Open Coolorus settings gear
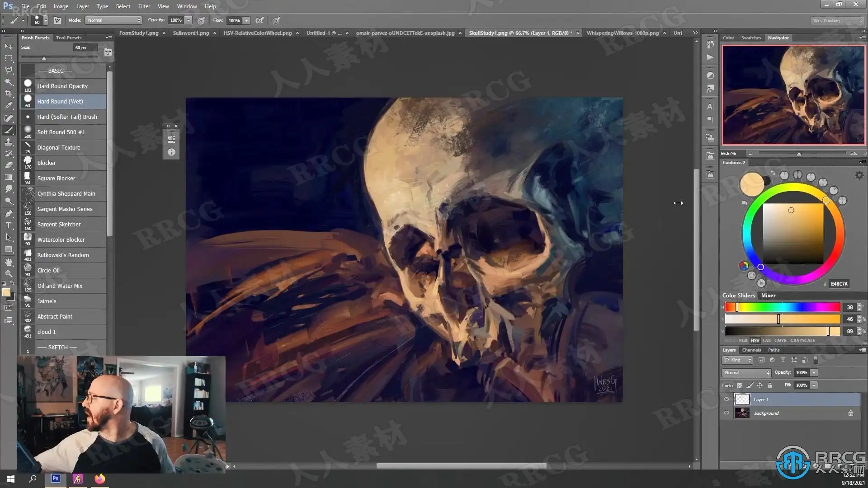Image resolution: width=868 pixels, height=488 pixels. click(x=859, y=175)
